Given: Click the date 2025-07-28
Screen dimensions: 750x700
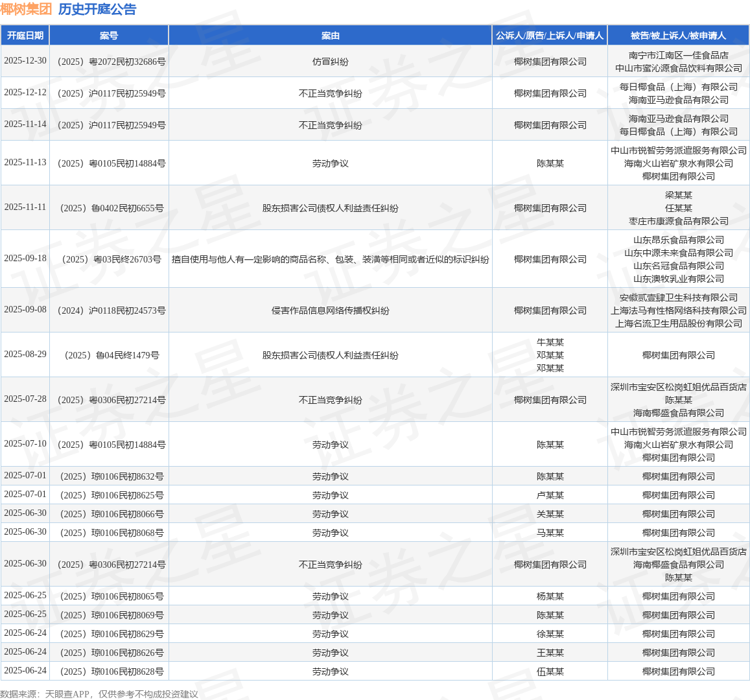Looking at the screenshot, I should (x=25, y=399).
